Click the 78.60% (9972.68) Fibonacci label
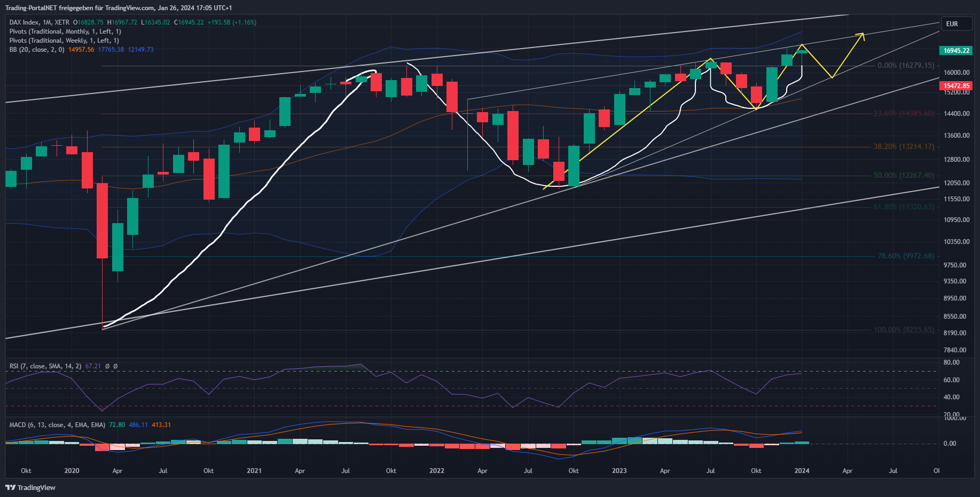This screenshot has width=980, height=497. pos(906,256)
